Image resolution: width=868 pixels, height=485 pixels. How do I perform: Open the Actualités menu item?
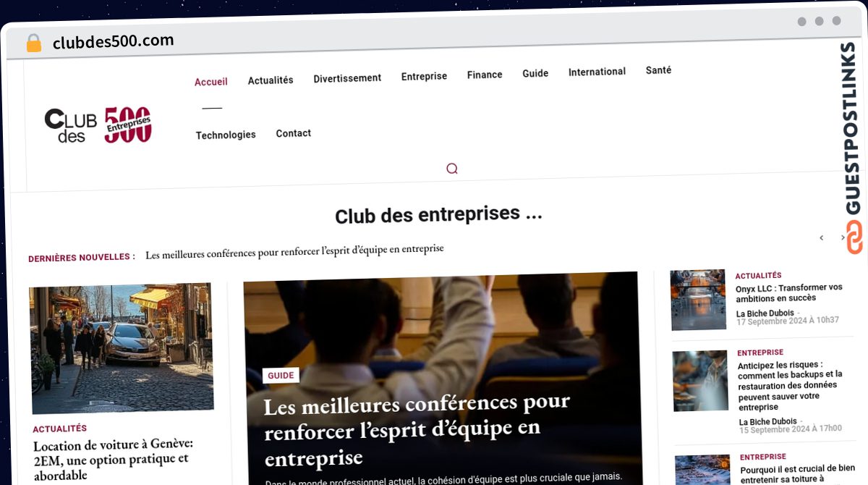click(x=271, y=80)
